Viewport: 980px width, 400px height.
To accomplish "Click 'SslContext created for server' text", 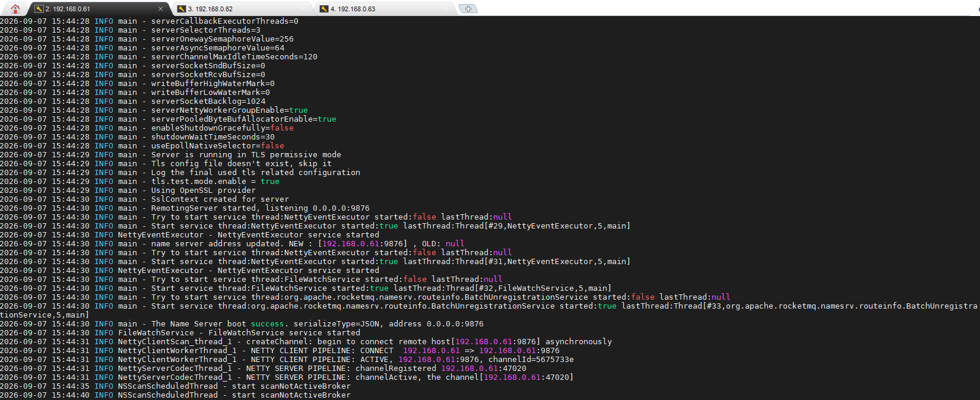I will [220, 199].
